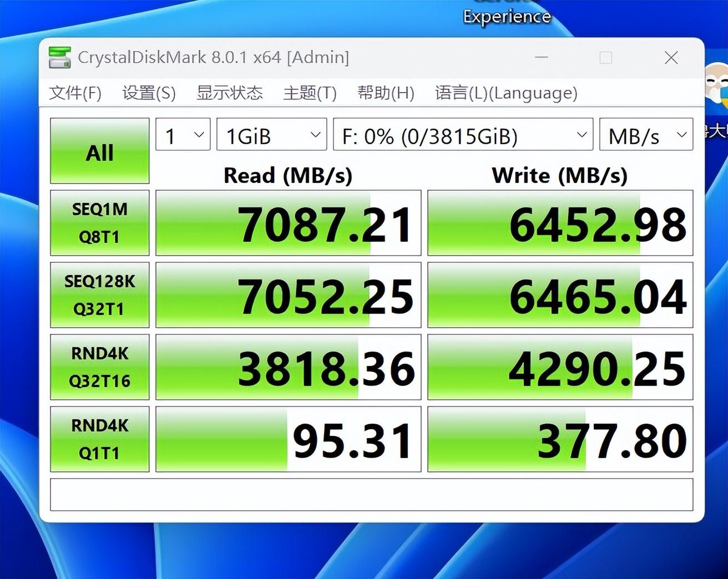Image resolution: width=728 pixels, height=579 pixels.
Task: Open the 语言(L)(Language) menu
Action: (506, 93)
